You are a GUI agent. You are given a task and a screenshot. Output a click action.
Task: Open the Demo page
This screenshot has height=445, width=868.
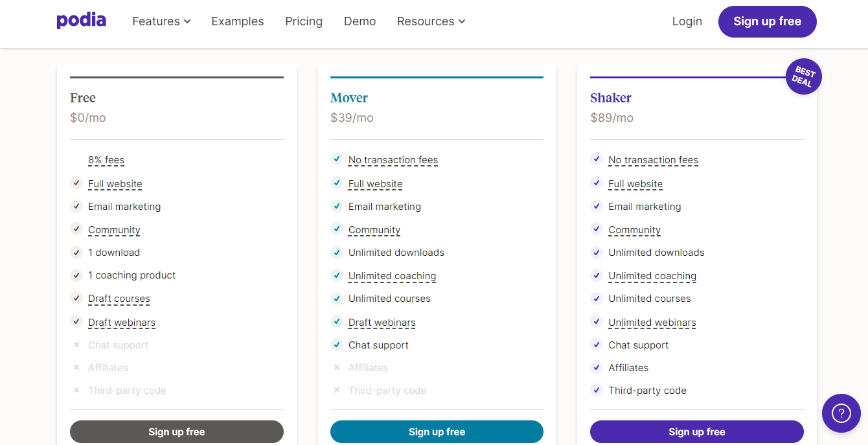360,21
